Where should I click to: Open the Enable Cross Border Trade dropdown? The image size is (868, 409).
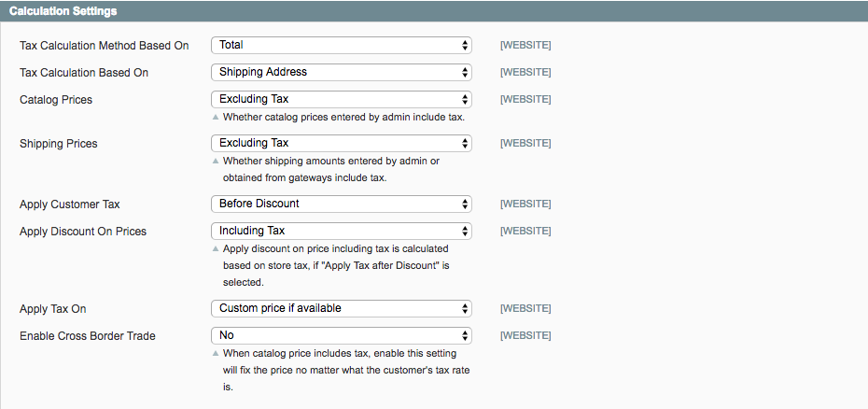342,335
